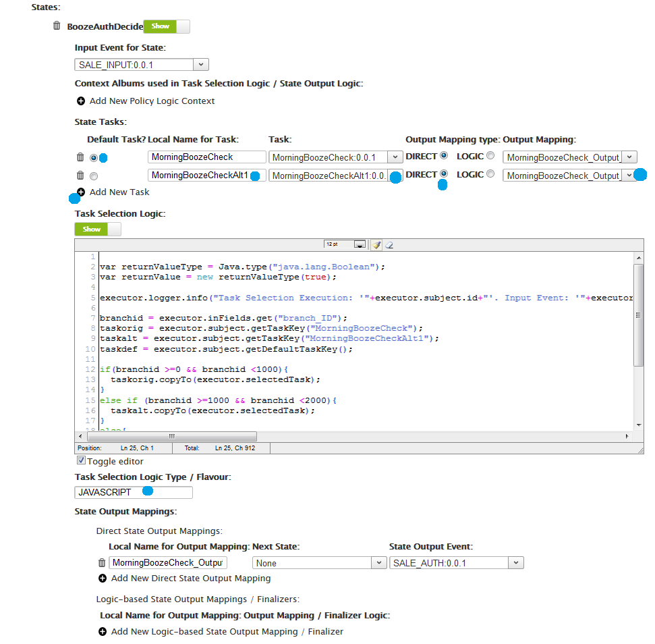
Task: Click the Add New Policy Logic Context link
Action: pos(152,101)
